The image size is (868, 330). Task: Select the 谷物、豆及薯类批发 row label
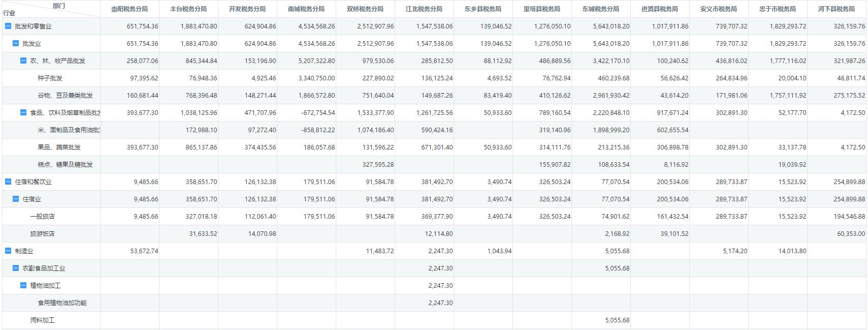[65, 96]
